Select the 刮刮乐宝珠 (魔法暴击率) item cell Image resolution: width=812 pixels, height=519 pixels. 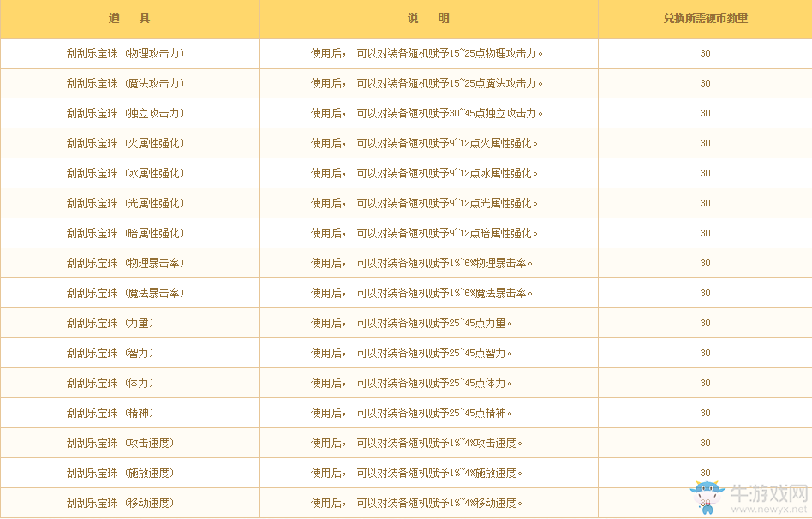(125, 293)
